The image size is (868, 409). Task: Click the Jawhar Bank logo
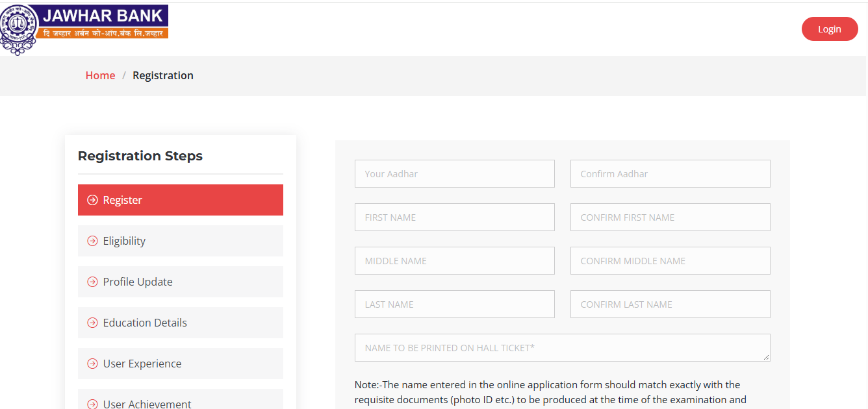(x=84, y=29)
